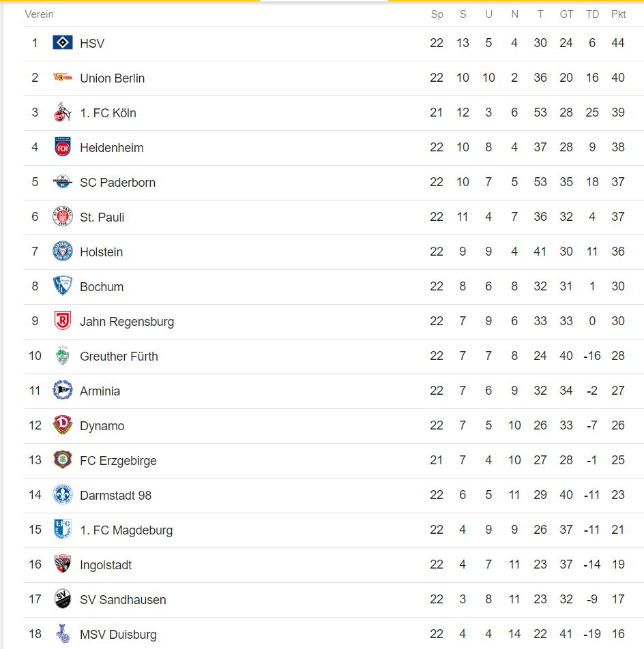Open the Bochum team link
644x649 pixels.
(x=102, y=287)
